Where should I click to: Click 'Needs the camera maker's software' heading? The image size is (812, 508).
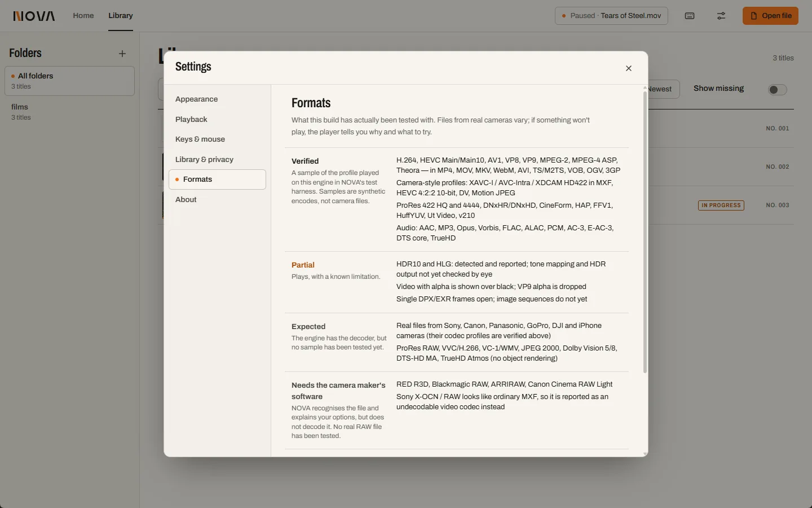(338, 391)
